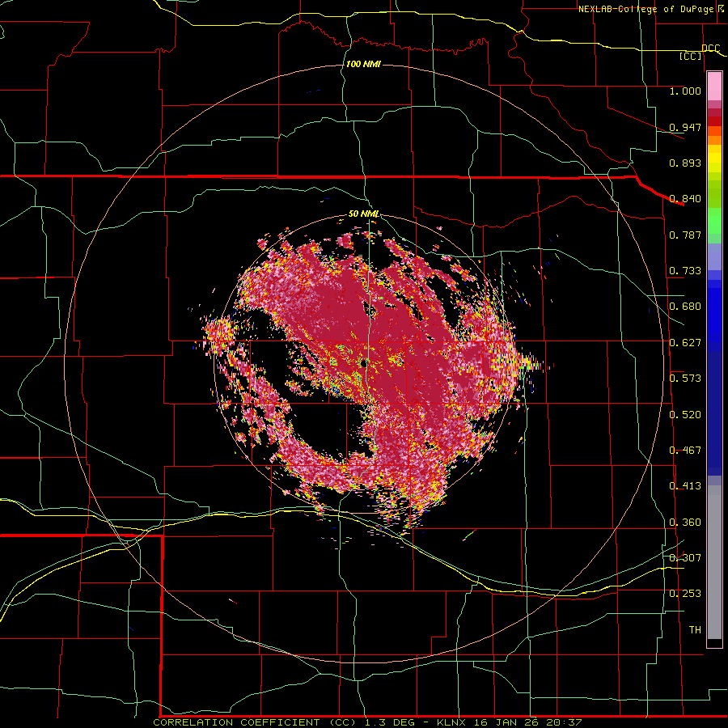728x728 pixels.
Task: Pick the light pink swatch atop color bar
Action: [x=714, y=87]
